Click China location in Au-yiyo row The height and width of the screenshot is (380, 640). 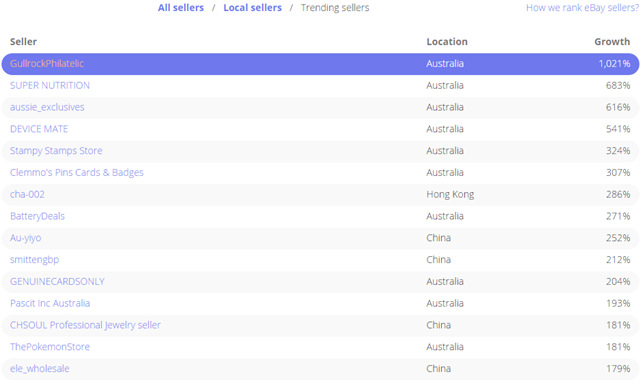point(438,238)
